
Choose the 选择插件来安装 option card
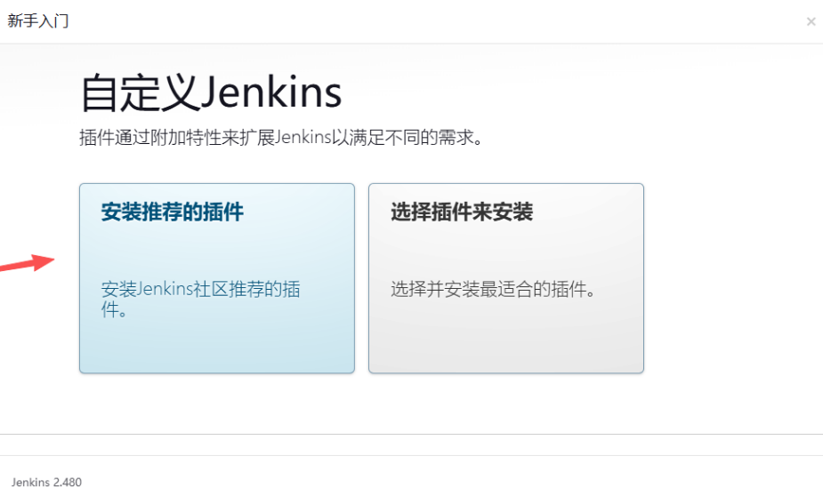click(506, 278)
